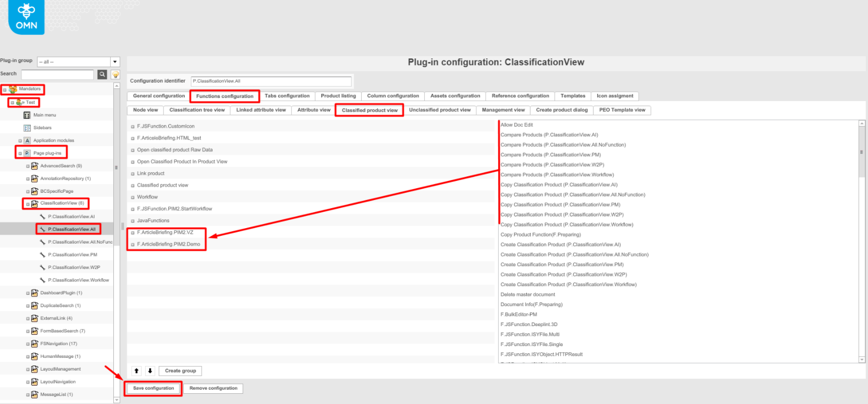Viewport: 868px width, 404px height.
Task: Open the PEO Template view subtab
Action: 622,110
